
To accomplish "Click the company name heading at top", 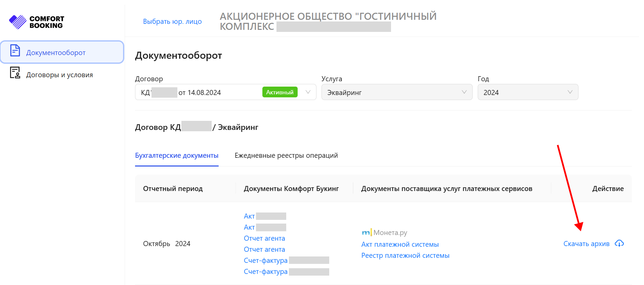I will [x=328, y=21].
